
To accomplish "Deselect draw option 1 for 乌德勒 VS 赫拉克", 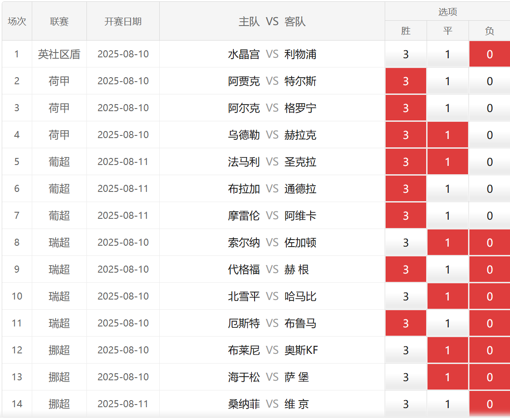I will tap(447, 135).
